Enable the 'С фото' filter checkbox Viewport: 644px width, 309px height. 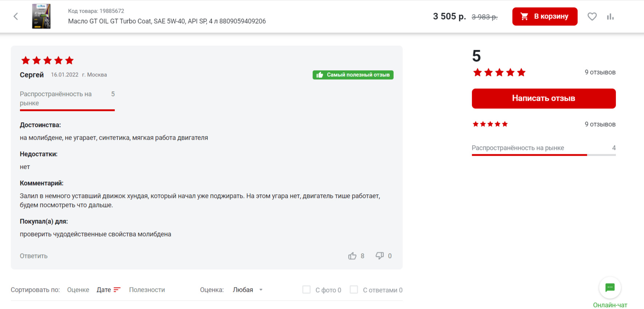click(307, 290)
